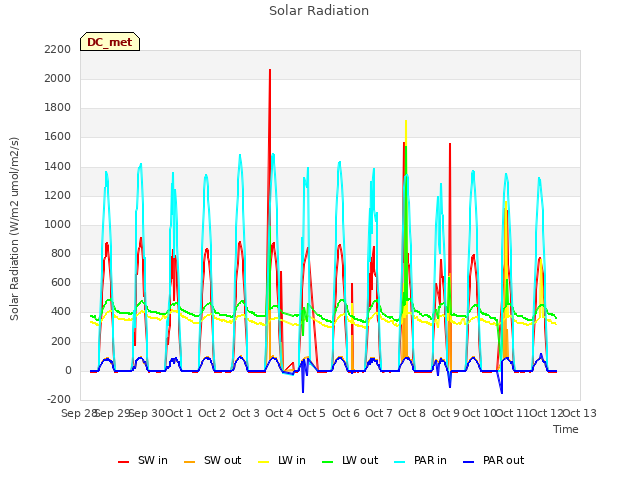Select the LW out legend label
Screen dimensions: 640x480
360,460
